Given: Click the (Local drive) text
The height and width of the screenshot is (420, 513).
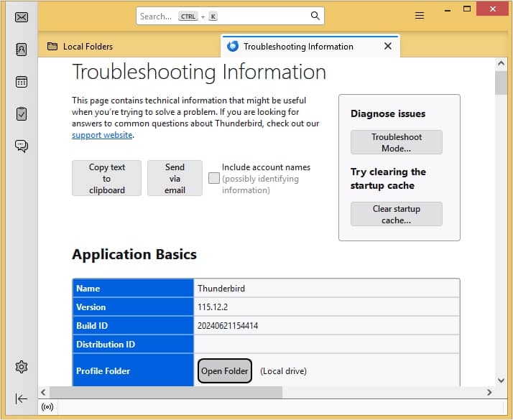Looking at the screenshot, I should (283, 371).
